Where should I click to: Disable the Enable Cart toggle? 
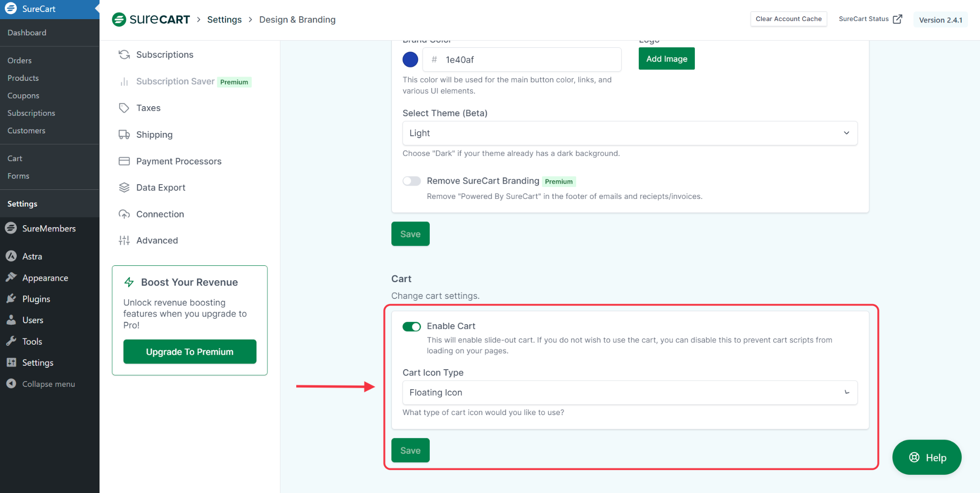411,327
